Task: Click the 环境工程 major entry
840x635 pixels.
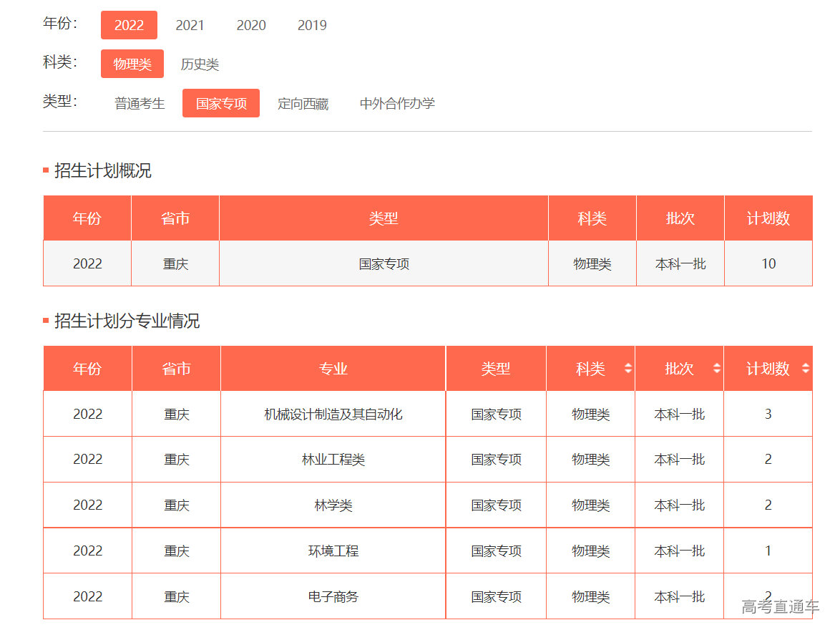Action: (x=333, y=551)
